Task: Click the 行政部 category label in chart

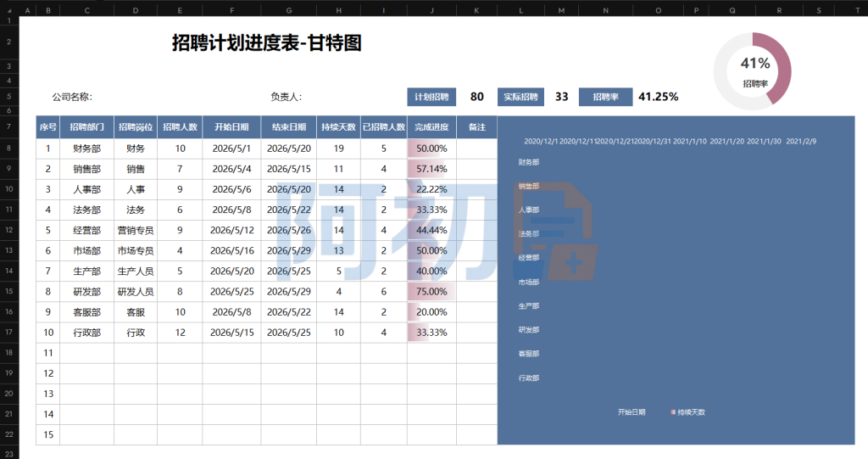Action: coord(529,378)
